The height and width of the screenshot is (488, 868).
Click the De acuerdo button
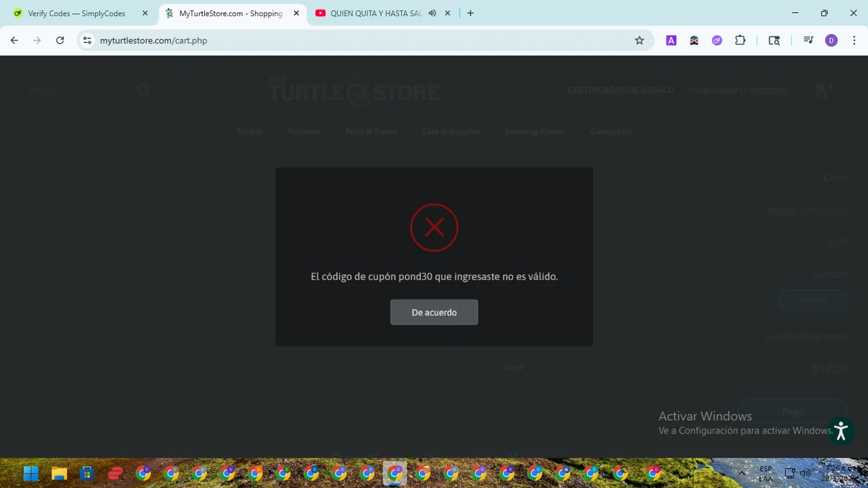(x=434, y=313)
